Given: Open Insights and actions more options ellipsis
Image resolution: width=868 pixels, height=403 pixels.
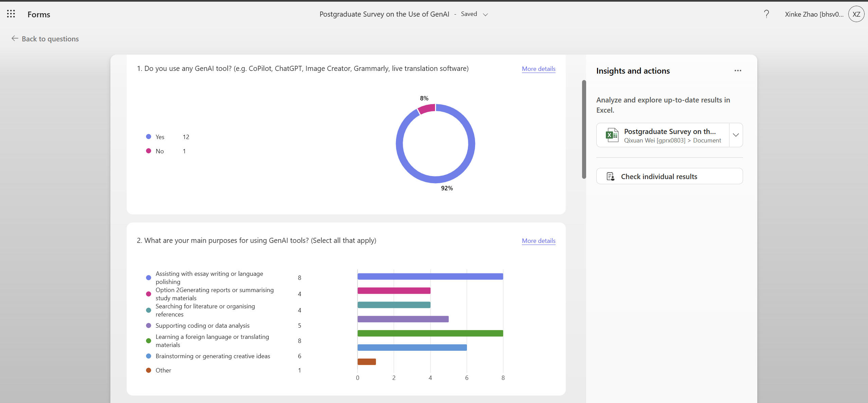Looking at the screenshot, I should tap(738, 71).
